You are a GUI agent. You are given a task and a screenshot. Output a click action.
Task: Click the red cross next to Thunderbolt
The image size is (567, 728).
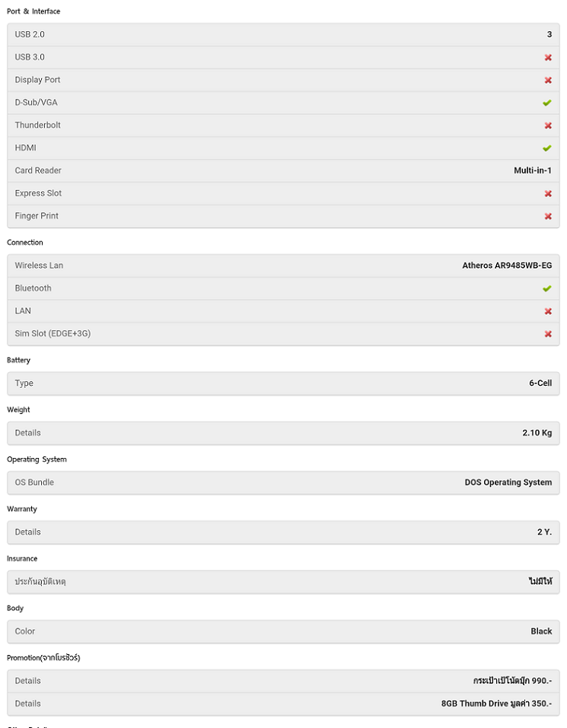coord(548,126)
